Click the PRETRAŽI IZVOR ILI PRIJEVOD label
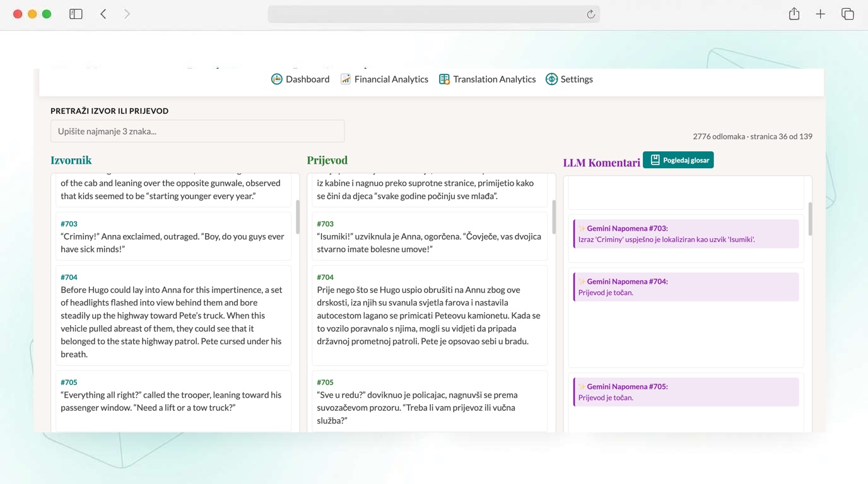This screenshot has width=868, height=484. pos(110,111)
